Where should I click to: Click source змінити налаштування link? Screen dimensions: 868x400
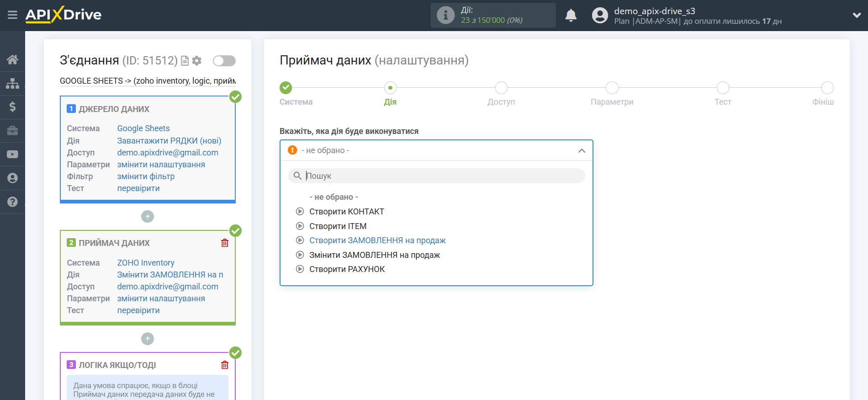[x=161, y=165]
